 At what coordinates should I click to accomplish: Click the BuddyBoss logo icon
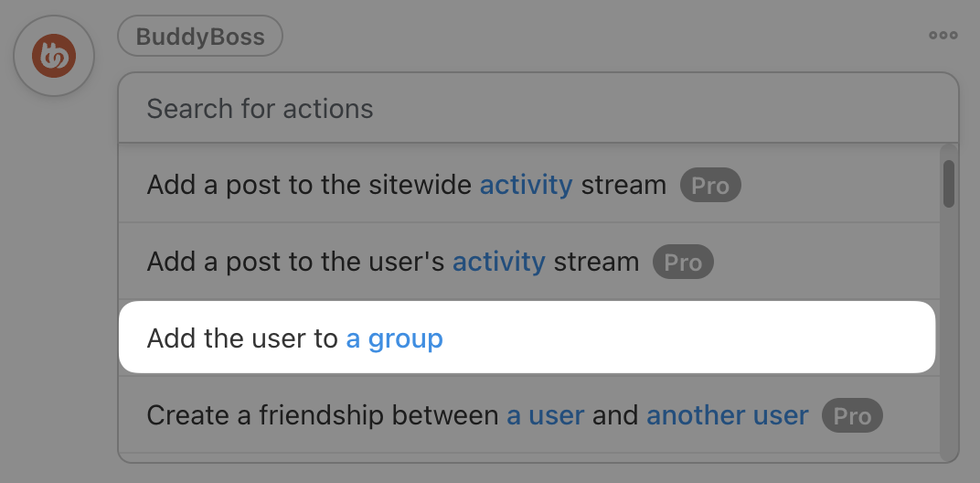[x=54, y=56]
